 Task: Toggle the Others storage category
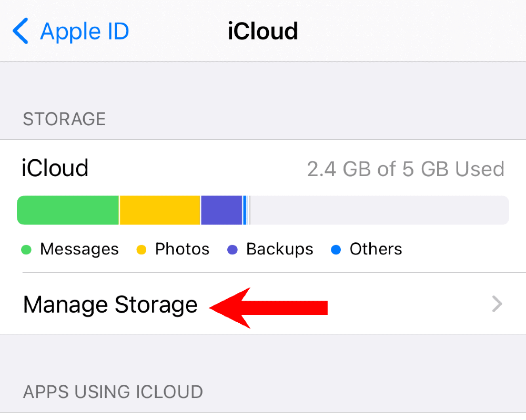point(376,249)
